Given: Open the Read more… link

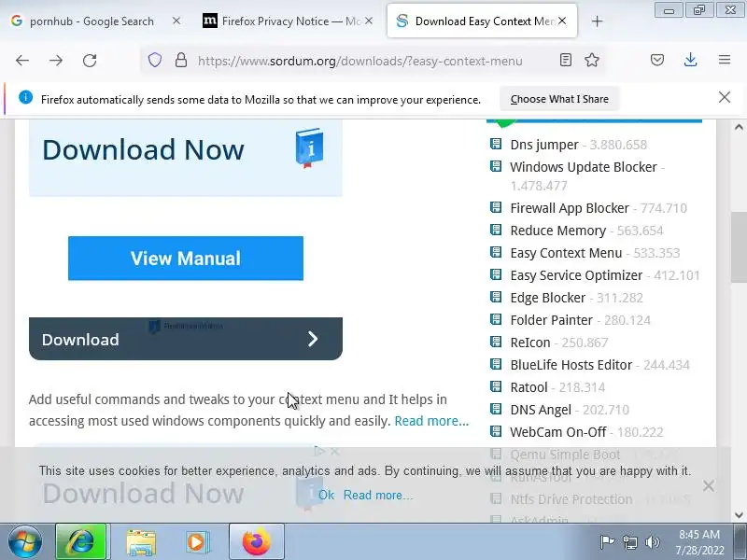Looking at the screenshot, I should click(431, 421).
